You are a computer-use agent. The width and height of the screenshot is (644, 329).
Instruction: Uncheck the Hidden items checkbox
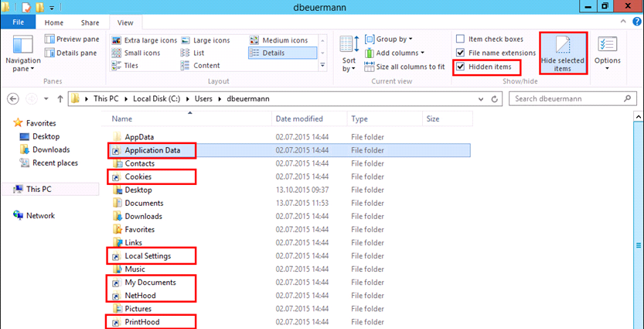pos(461,67)
